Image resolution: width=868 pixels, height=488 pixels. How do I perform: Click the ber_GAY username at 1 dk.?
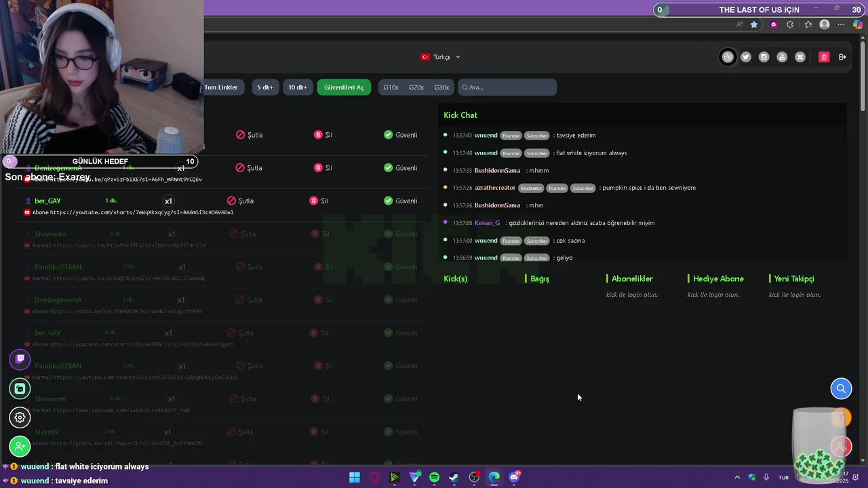click(47, 201)
